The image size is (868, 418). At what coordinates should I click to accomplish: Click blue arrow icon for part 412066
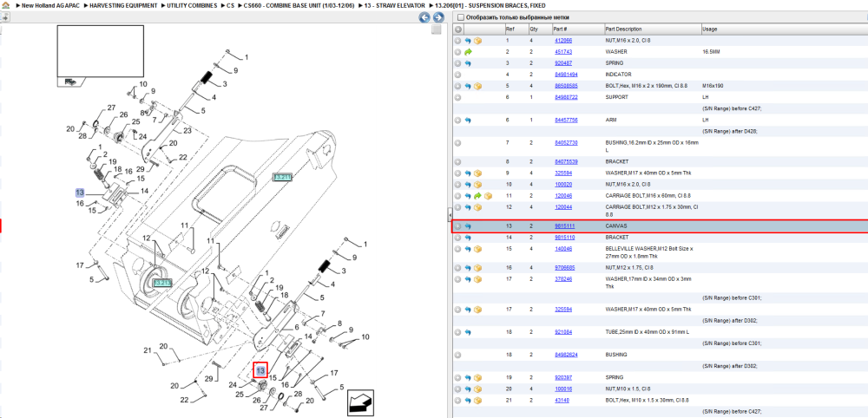pyautogui.click(x=468, y=41)
